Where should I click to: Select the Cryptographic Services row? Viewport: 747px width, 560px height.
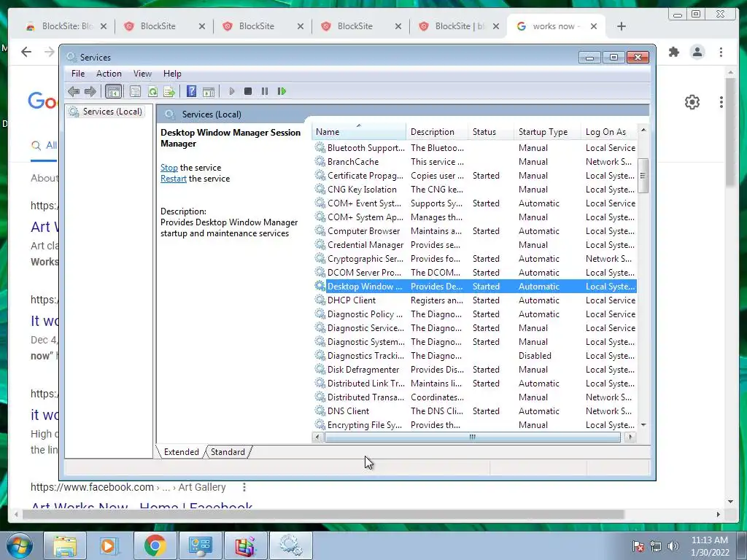click(475, 259)
